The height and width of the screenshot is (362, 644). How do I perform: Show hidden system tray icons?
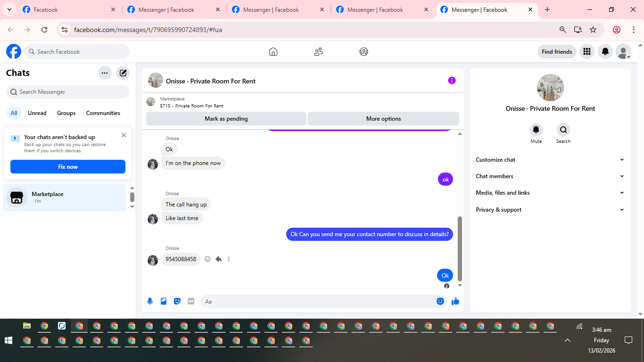(568, 340)
